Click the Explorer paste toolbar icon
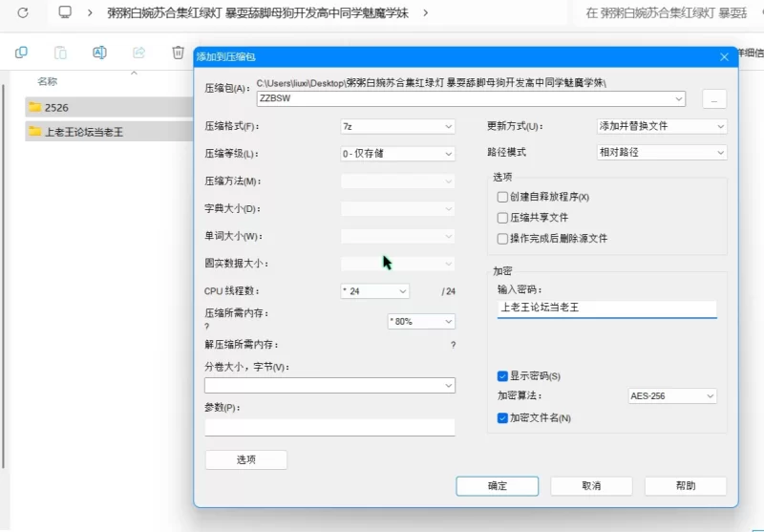 [x=60, y=53]
